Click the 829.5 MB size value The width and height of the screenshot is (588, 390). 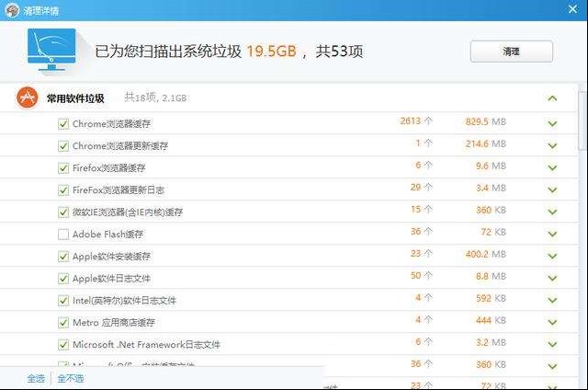point(486,121)
